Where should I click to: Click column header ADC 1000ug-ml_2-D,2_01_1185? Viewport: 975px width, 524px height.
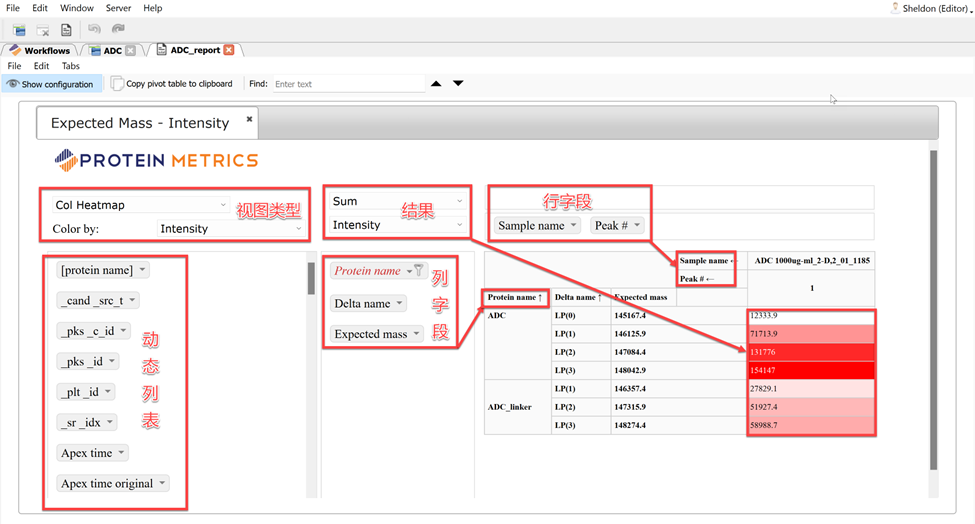tap(812, 260)
